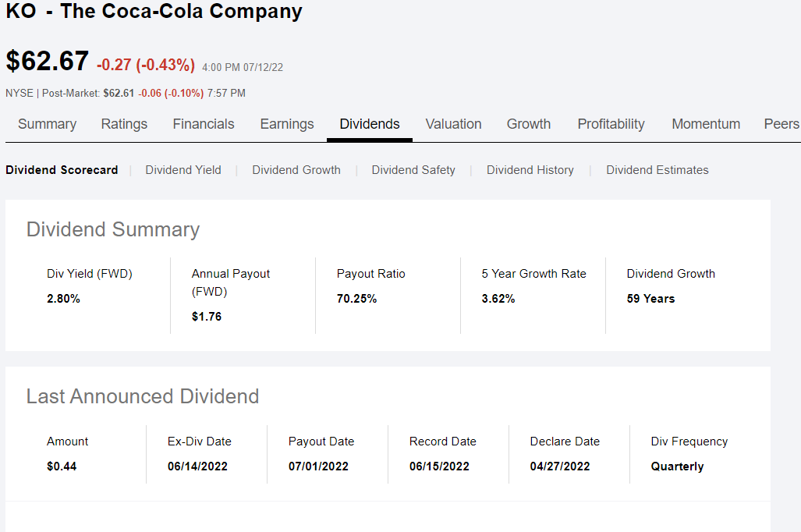Screen dimensions: 801x532
Task: Go to the Earnings tab
Action: tap(286, 124)
